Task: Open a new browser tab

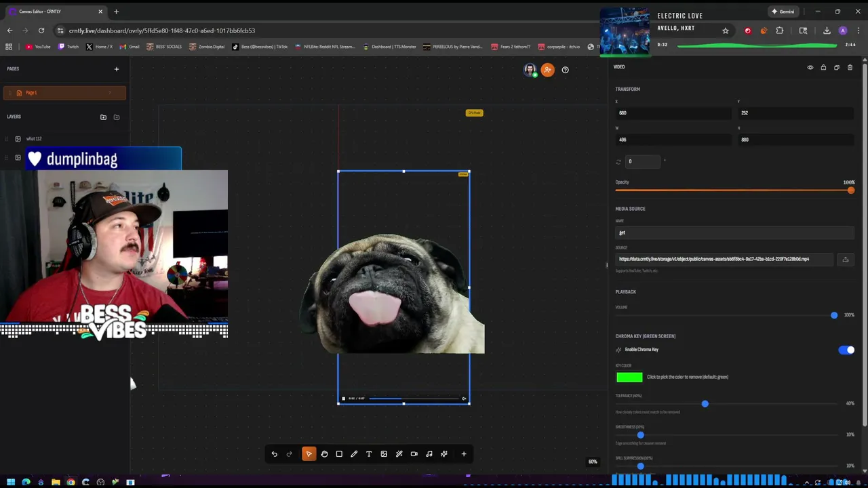Action: click(116, 12)
